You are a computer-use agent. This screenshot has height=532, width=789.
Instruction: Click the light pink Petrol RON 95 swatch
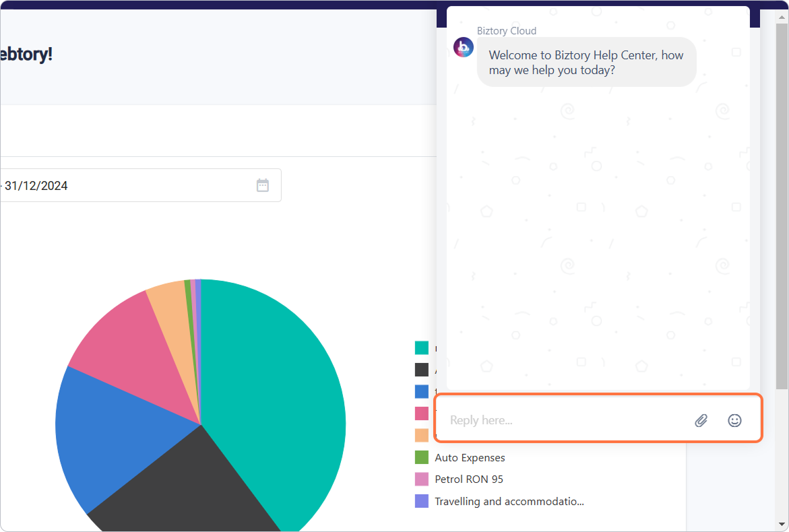point(422,479)
